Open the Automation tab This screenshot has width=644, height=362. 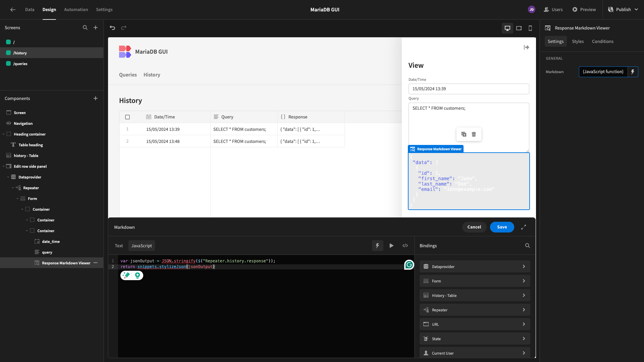pos(76,10)
